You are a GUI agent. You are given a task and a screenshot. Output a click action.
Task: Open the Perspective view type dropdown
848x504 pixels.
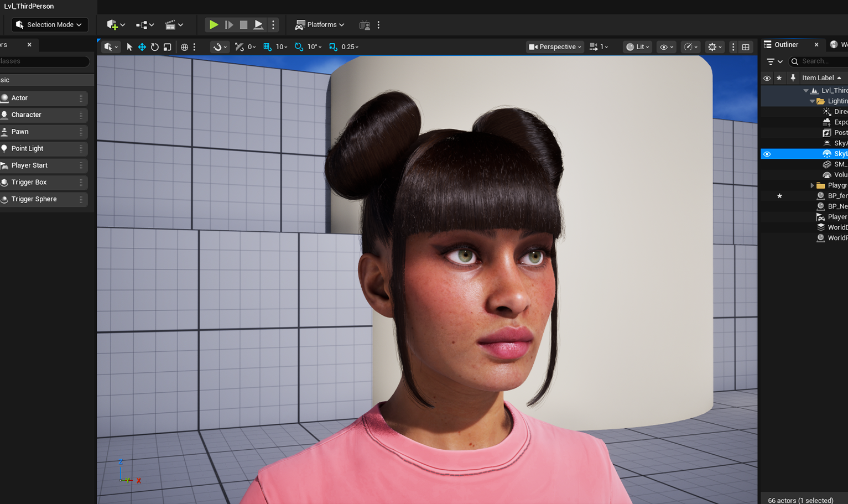pos(555,47)
